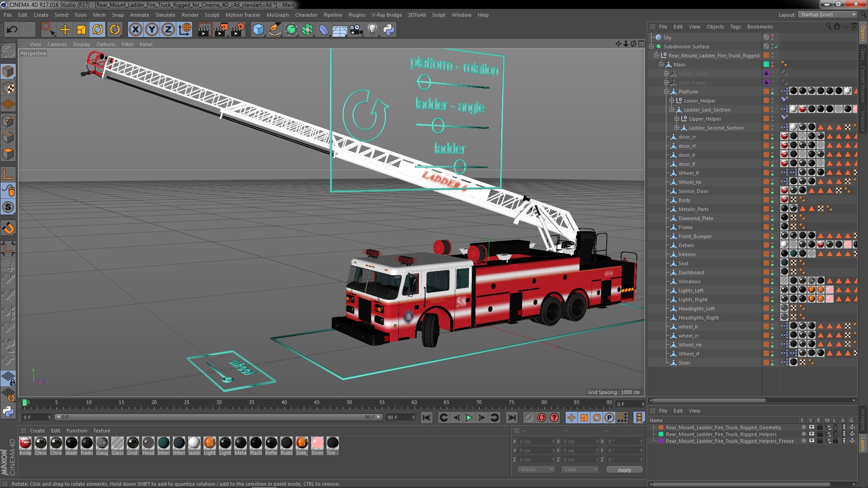The height and width of the screenshot is (488, 868).
Task: Collapse the Platform object node
Action: 666,92
